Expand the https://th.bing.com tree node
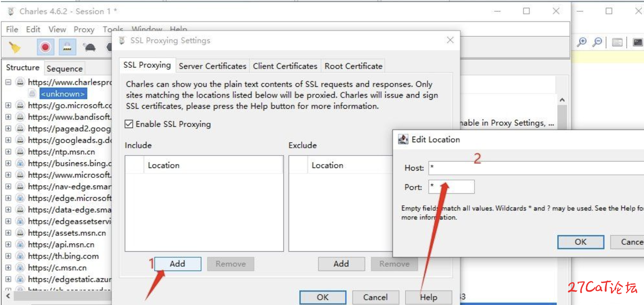 [x=8, y=256]
